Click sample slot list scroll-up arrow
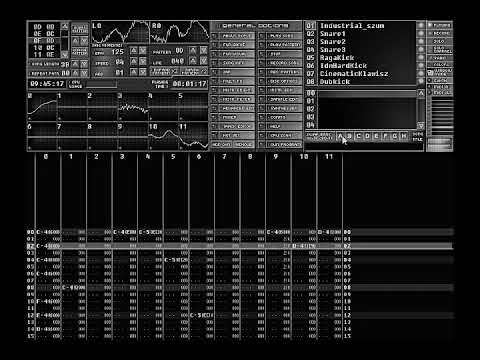The image size is (480, 360). (421, 93)
